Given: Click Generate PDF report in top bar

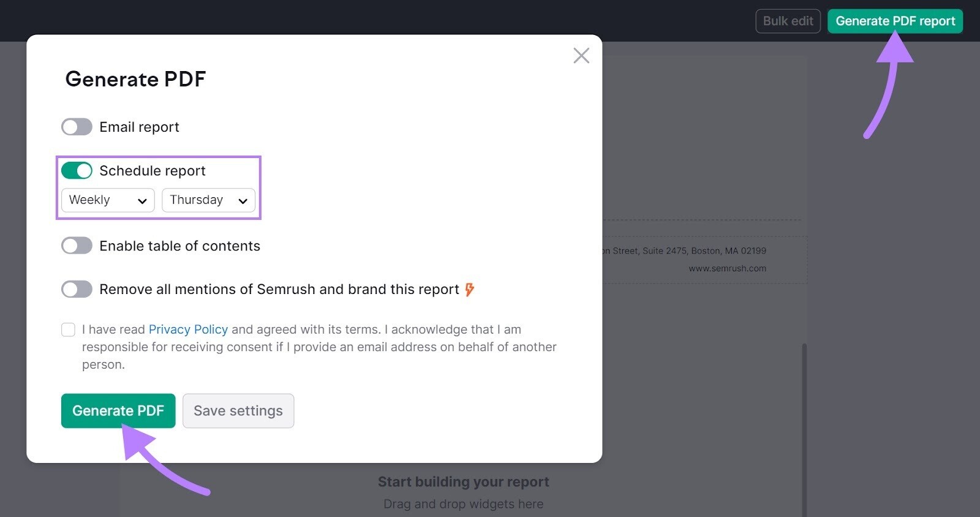Looking at the screenshot, I should 895,21.
